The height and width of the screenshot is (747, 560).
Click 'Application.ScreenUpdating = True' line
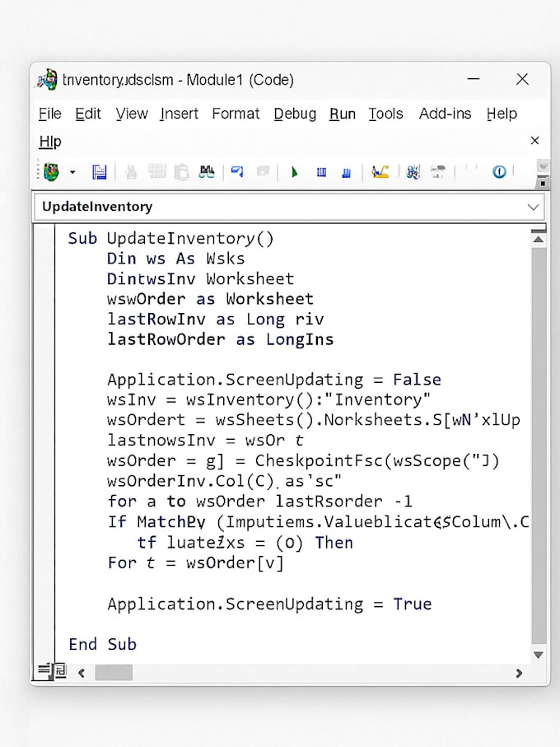(x=269, y=604)
